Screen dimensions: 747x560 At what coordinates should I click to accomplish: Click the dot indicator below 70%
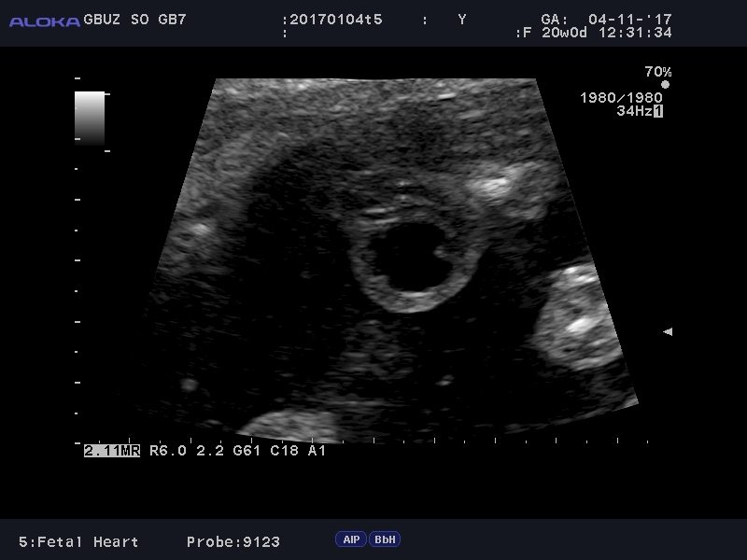coord(665,85)
